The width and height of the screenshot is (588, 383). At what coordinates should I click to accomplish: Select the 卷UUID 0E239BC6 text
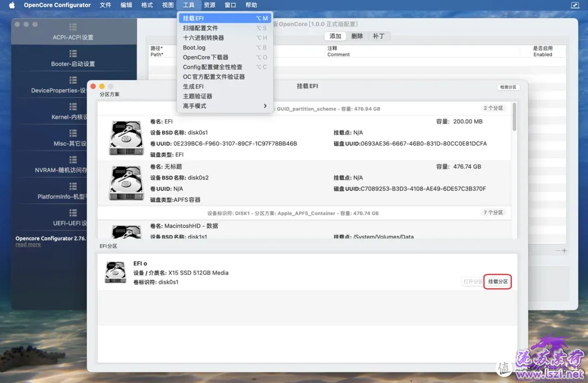click(224, 144)
